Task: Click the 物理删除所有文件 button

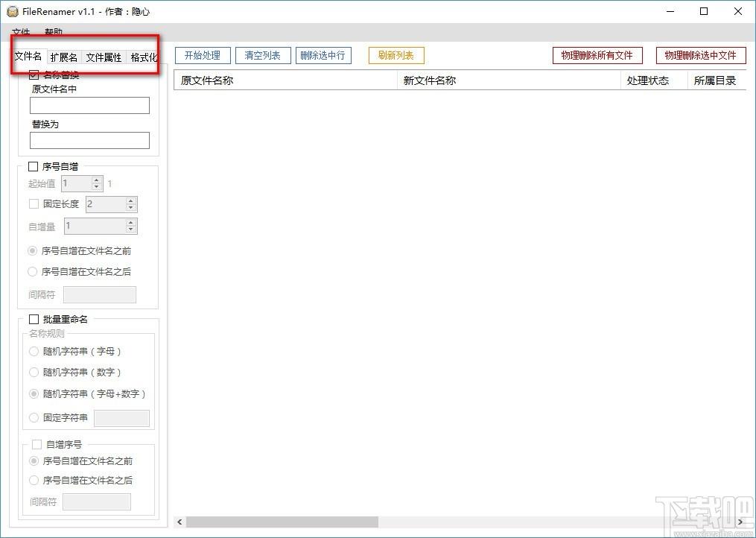Action: click(x=597, y=55)
